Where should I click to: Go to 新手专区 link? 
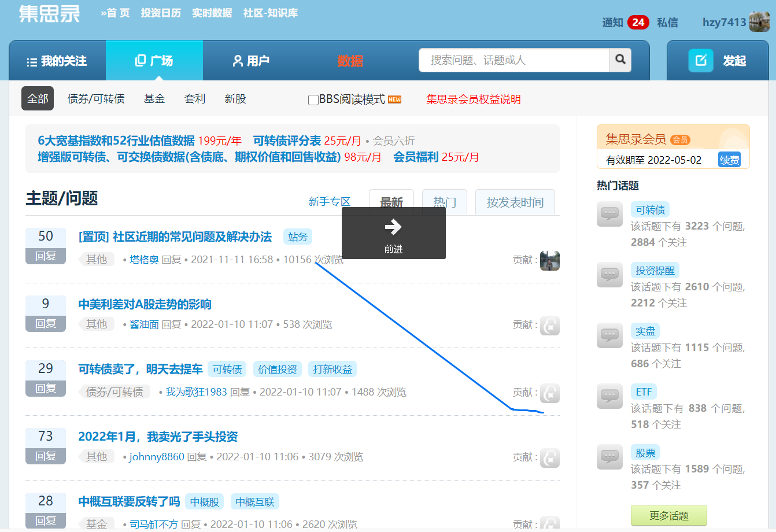[x=330, y=202]
